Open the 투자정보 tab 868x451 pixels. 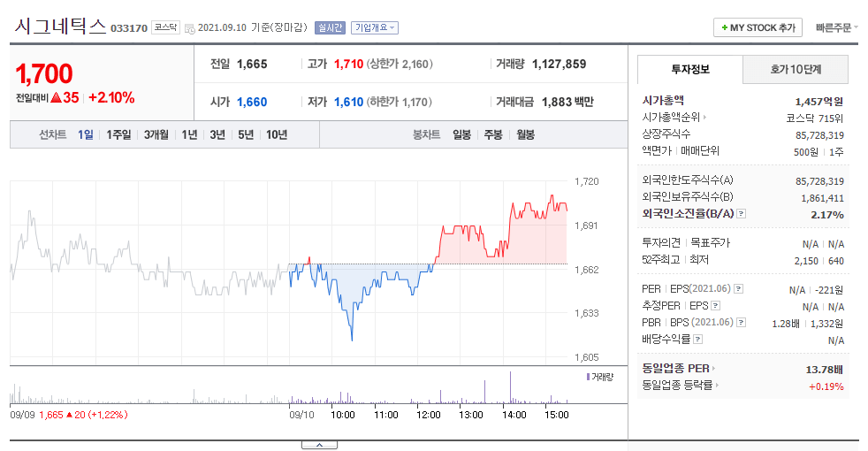point(689,69)
